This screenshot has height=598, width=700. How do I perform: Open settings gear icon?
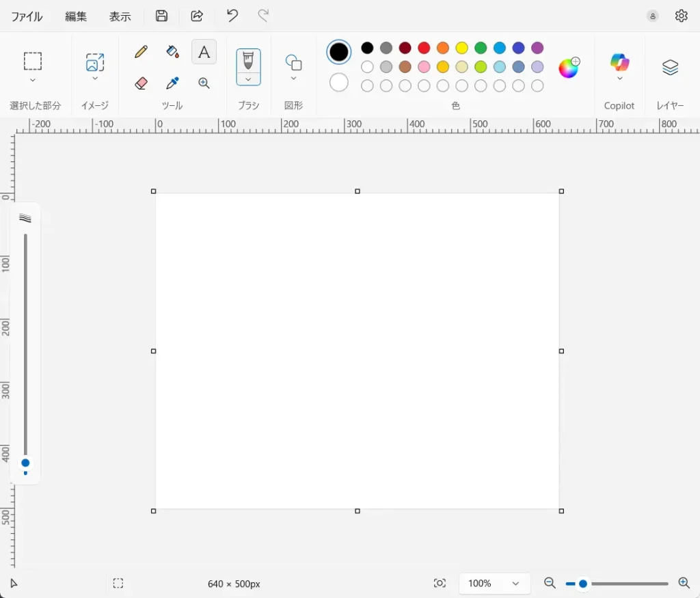point(682,16)
